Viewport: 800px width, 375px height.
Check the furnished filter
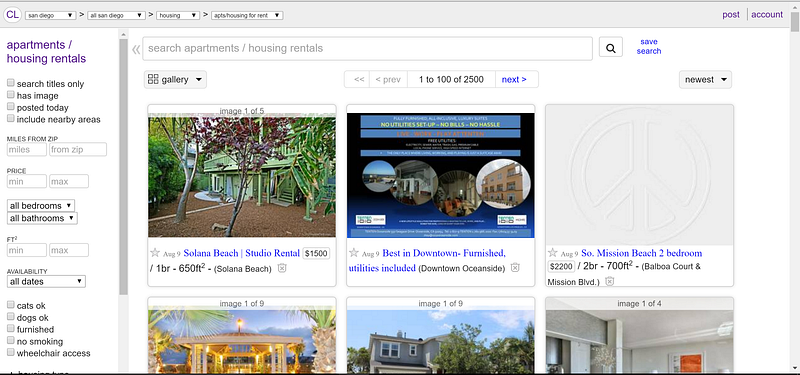(x=11, y=329)
